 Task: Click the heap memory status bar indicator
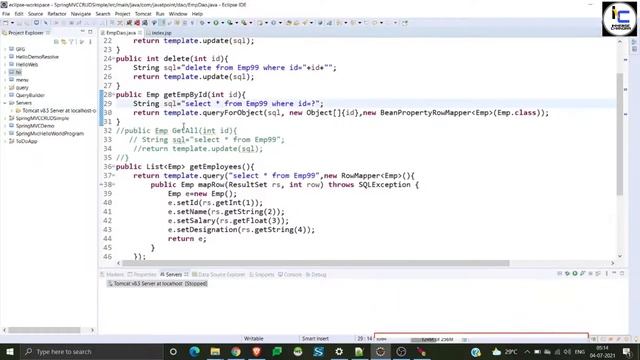pyautogui.click(x=433, y=339)
